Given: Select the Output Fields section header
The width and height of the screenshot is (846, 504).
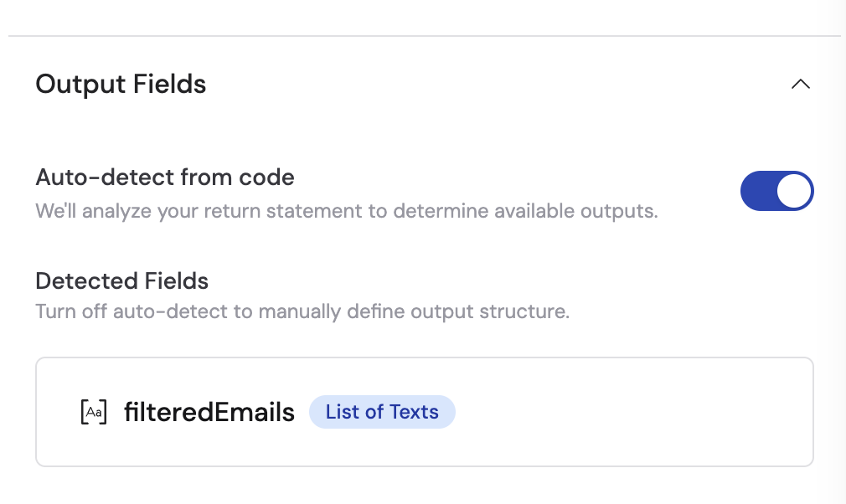Looking at the screenshot, I should 120,84.
